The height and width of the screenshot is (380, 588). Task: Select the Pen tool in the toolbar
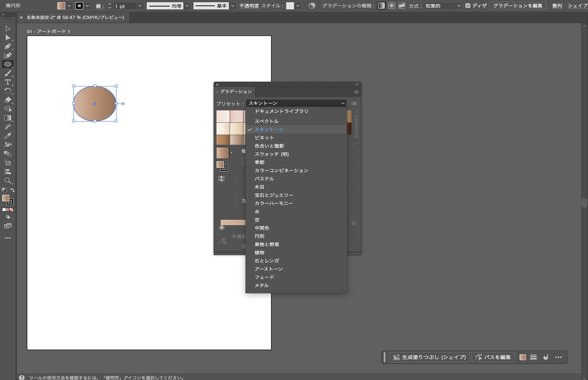(8, 47)
